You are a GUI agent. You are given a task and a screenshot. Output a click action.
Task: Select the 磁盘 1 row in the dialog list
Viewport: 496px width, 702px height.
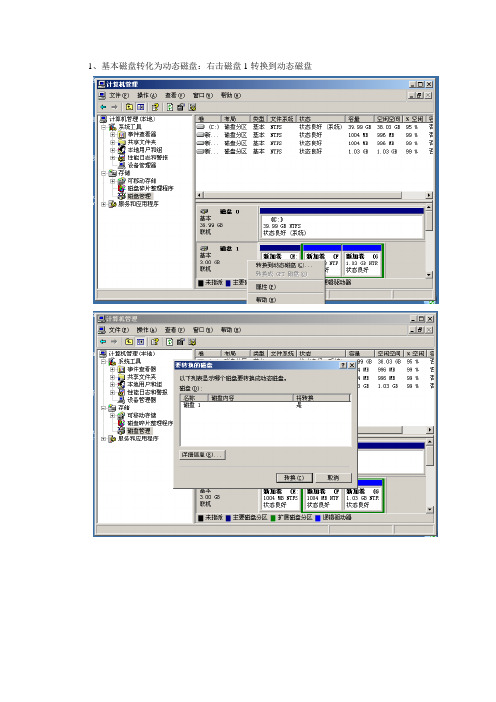pos(265,405)
